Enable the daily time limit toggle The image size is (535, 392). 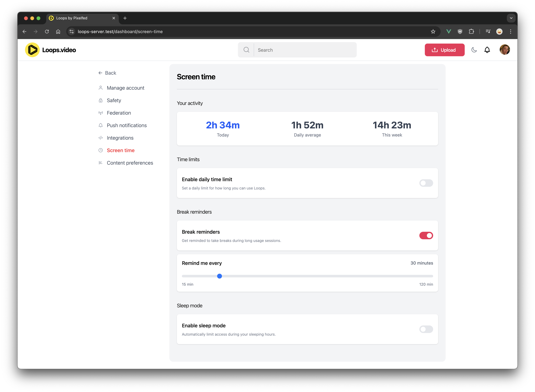point(426,183)
